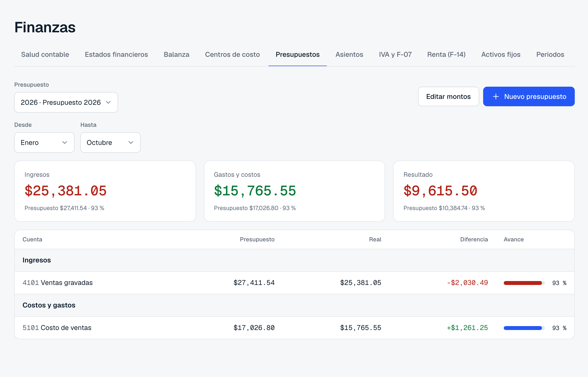Image resolution: width=588 pixels, height=377 pixels.
Task: Click the plus icon in Nuevo presupuesto
Action: point(496,96)
